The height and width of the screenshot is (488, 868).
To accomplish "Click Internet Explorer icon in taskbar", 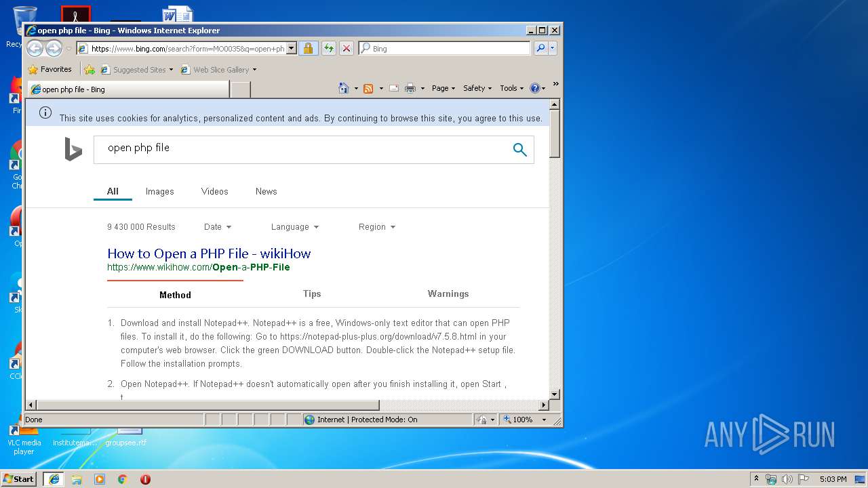I will [54, 479].
